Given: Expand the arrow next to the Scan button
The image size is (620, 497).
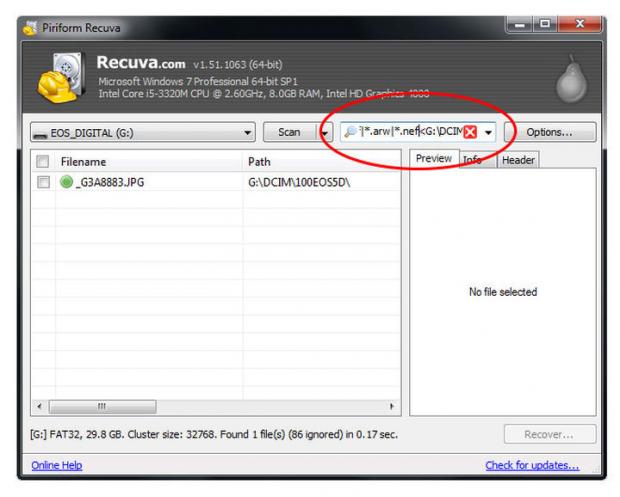Looking at the screenshot, I should tap(325, 133).
